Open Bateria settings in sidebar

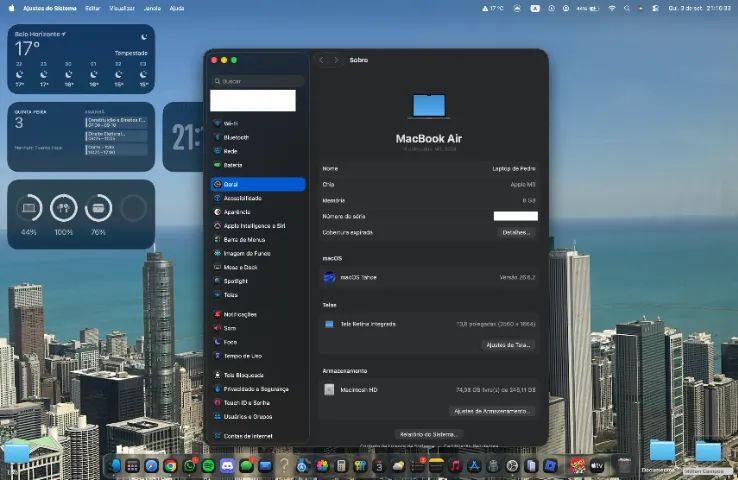257,165
